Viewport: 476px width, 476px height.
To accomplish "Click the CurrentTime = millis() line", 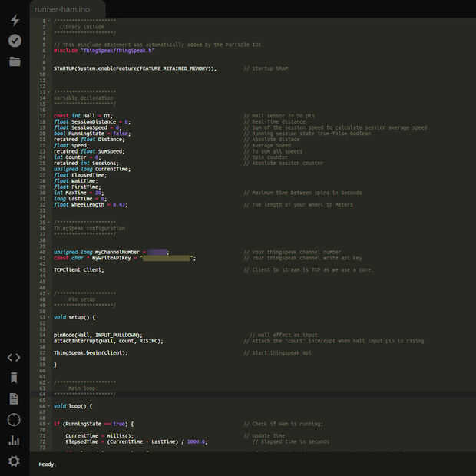I will click(x=99, y=436).
